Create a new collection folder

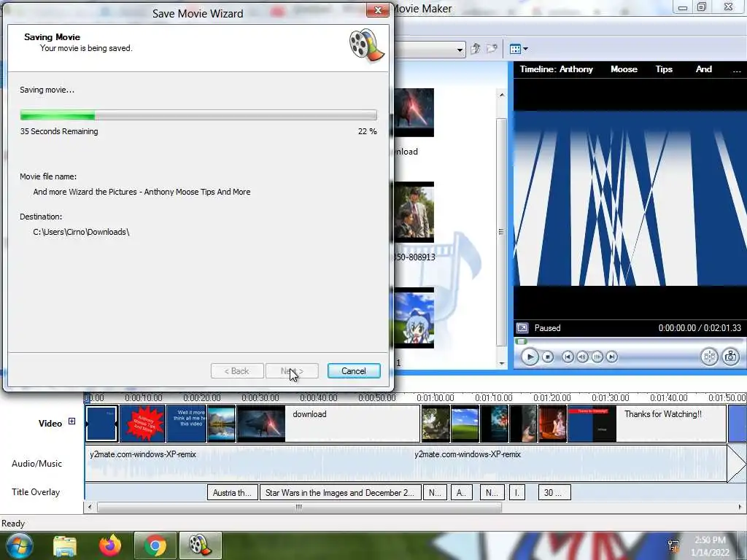pyautogui.click(x=492, y=49)
